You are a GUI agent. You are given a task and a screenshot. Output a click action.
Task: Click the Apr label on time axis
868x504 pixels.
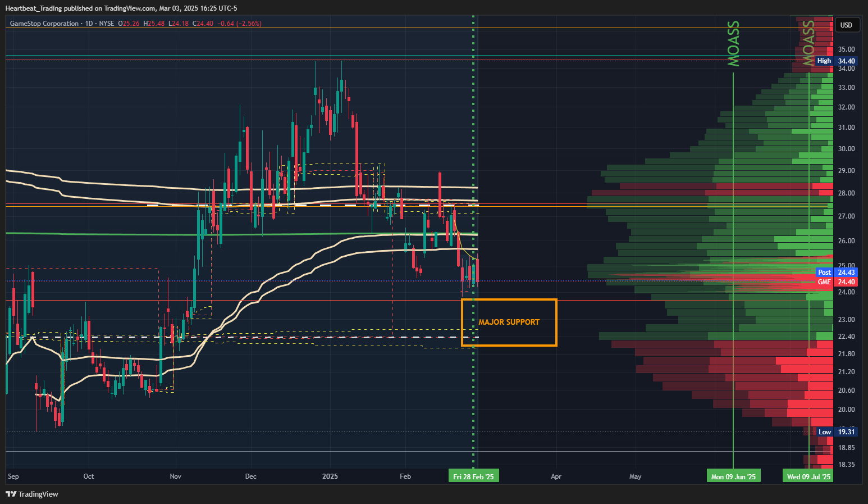click(556, 476)
